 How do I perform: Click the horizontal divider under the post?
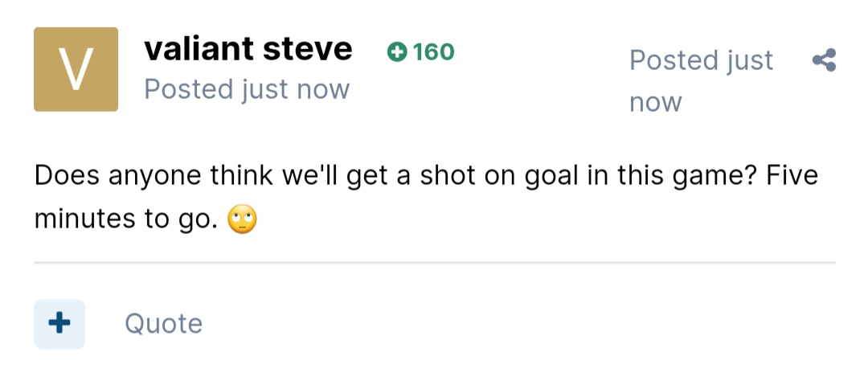pos(435,263)
